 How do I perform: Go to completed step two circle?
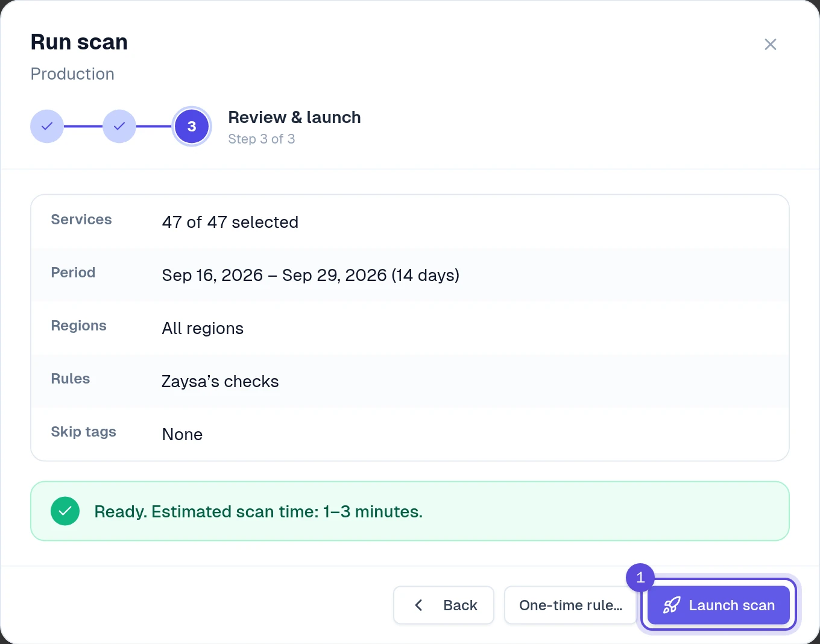[119, 127]
